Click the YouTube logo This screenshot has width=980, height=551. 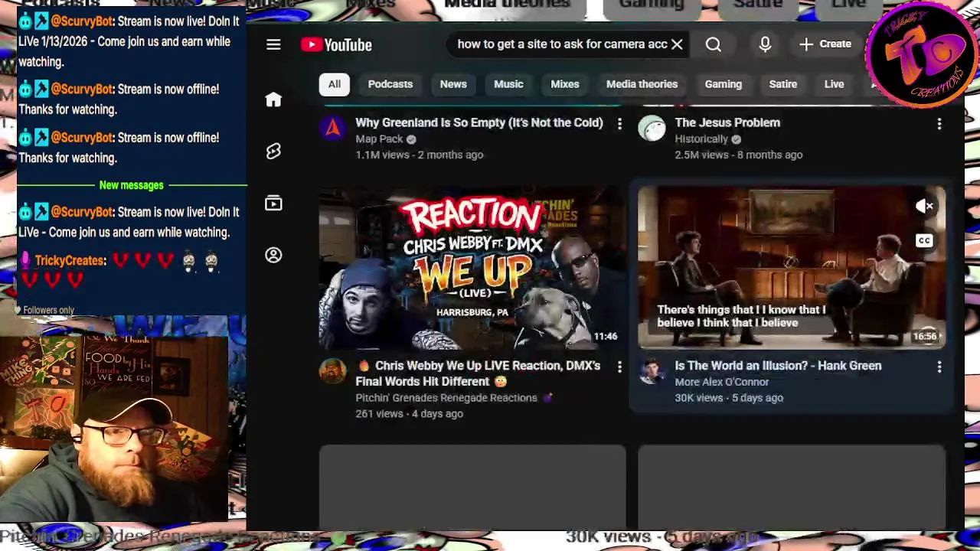pyautogui.click(x=336, y=44)
